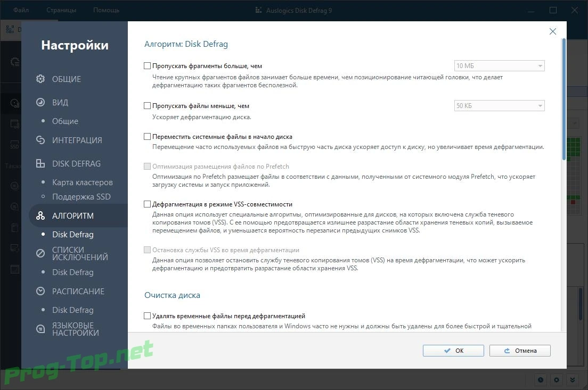Open the ЯЗЫКОВЫЕ НАСТРОЙКИ category
The width and height of the screenshot is (588, 390).
76,329
